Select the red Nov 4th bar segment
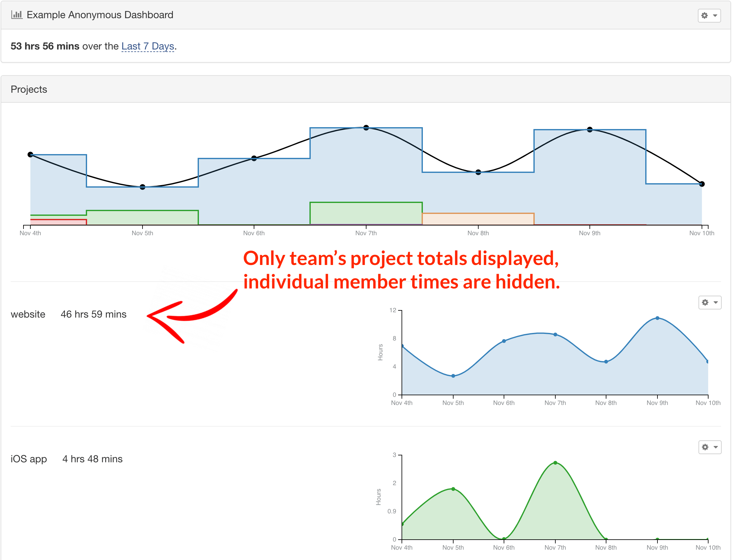This screenshot has width=732, height=560. 58,222
